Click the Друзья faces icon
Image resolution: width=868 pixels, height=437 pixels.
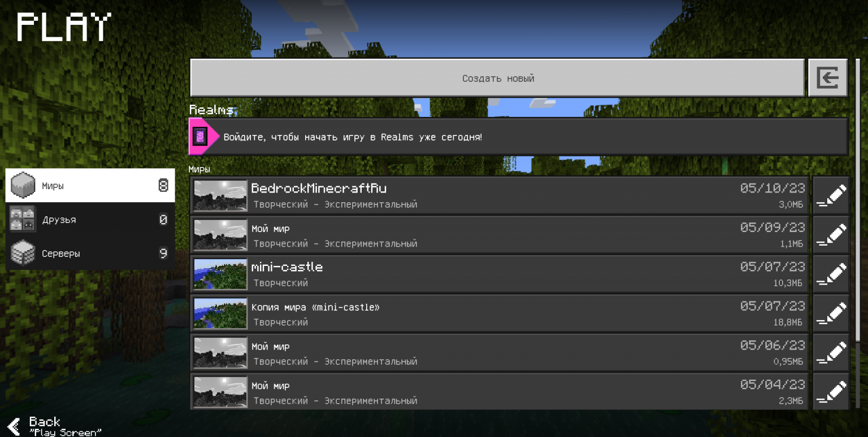[x=23, y=219]
